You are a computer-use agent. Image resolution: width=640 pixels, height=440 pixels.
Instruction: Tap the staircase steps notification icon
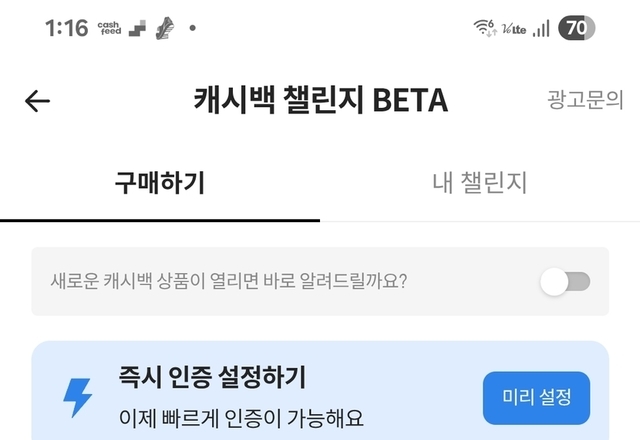click(x=137, y=28)
